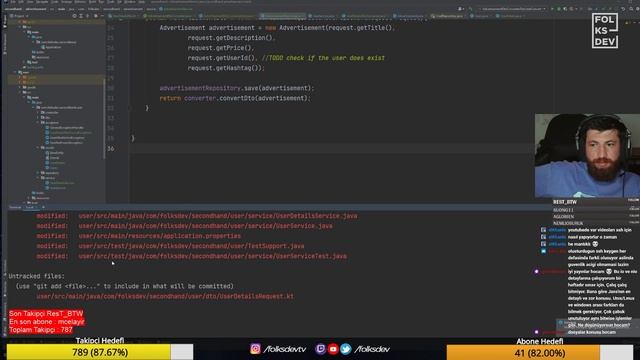Open the Project view dropdown in the panel header
The height and width of the screenshot is (360, 640).
click(x=19, y=16)
